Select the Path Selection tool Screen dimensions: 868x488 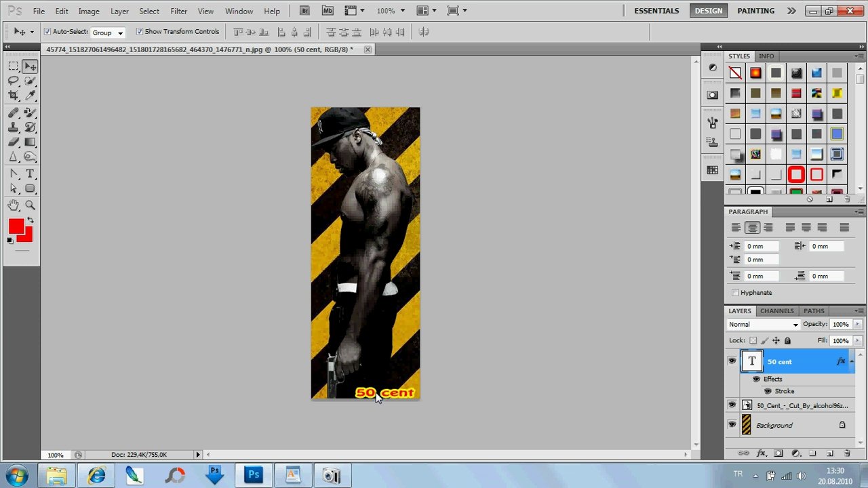coord(14,189)
